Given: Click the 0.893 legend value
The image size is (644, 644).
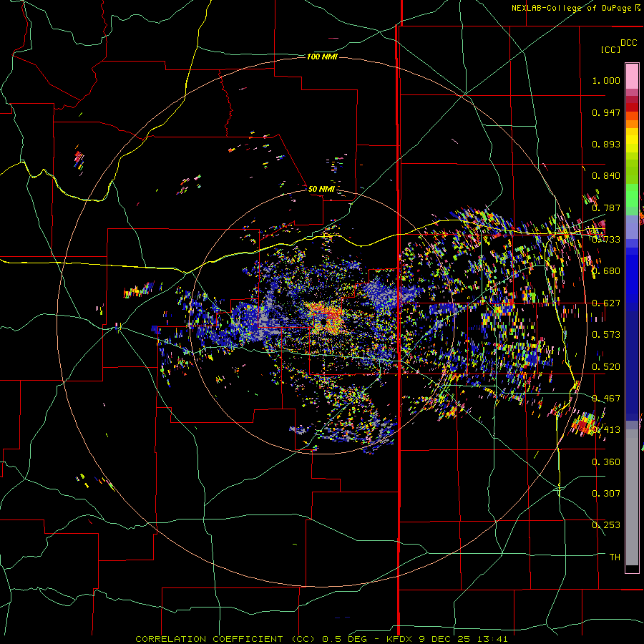Looking at the screenshot, I should tap(606, 144).
